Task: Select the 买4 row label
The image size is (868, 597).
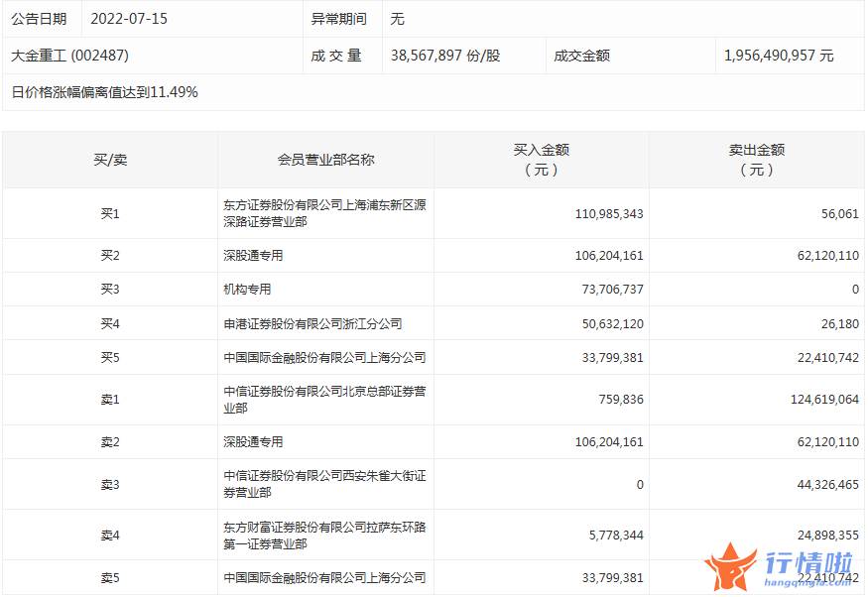Action: [x=110, y=323]
